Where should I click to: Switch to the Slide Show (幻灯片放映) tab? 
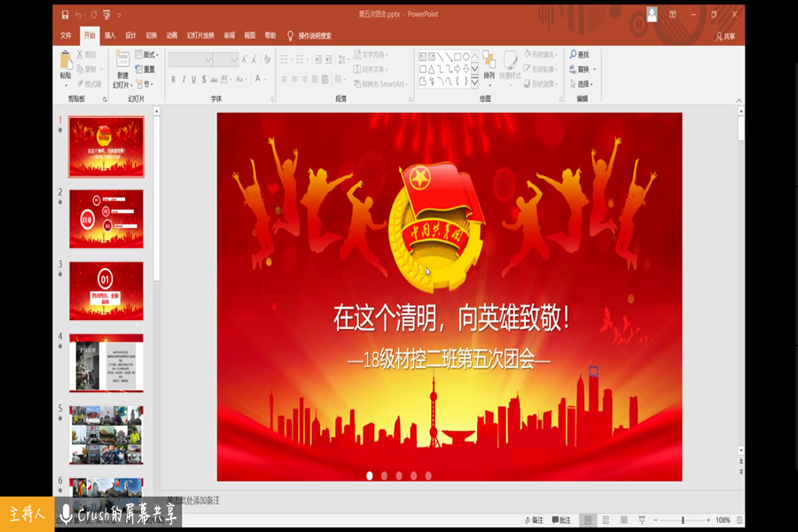(x=200, y=35)
